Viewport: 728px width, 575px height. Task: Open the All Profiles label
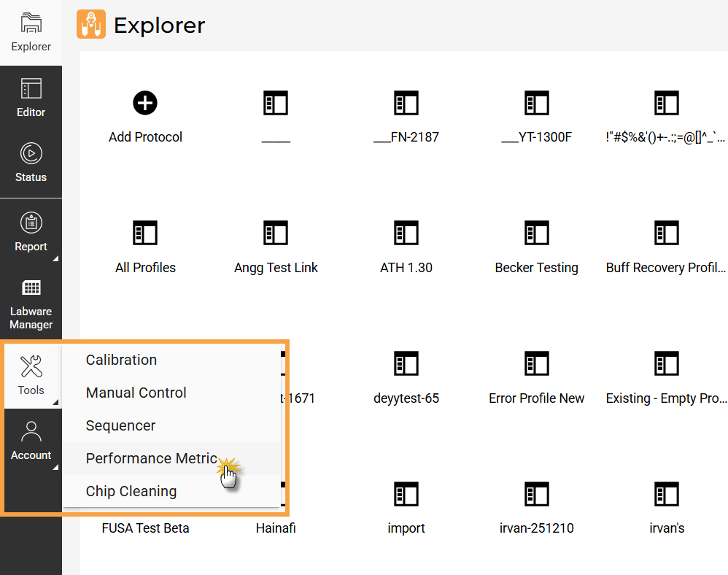tap(145, 268)
